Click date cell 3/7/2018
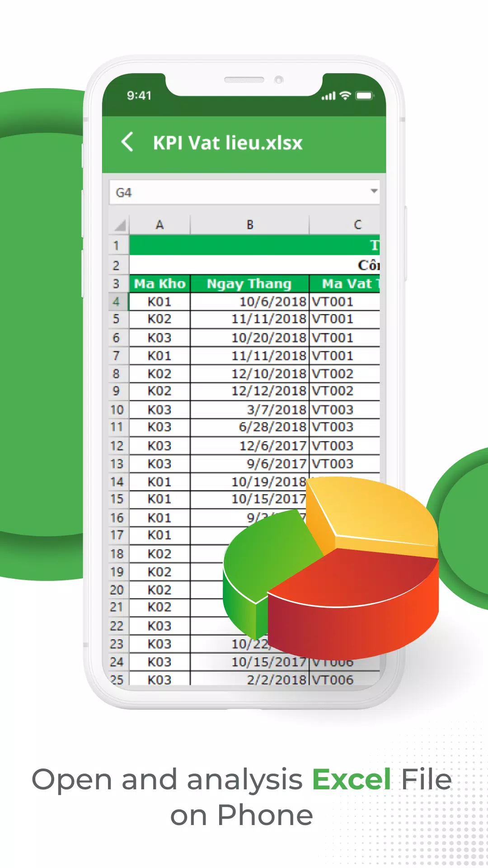The height and width of the screenshot is (868, 488). [x=249, y=410]
